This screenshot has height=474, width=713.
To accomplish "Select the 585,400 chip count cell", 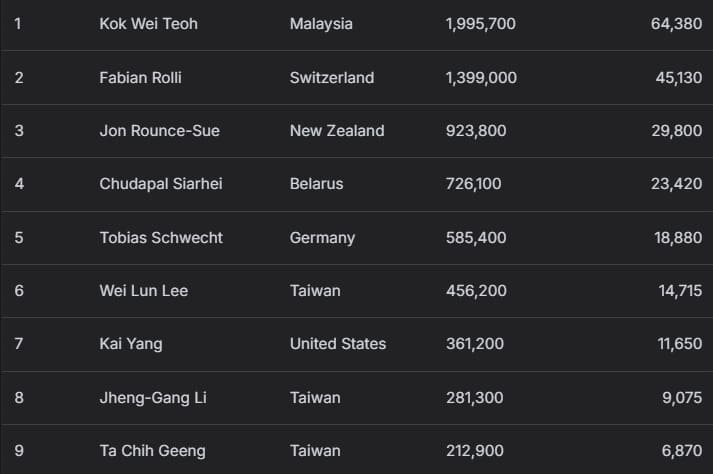I will 476,238.
